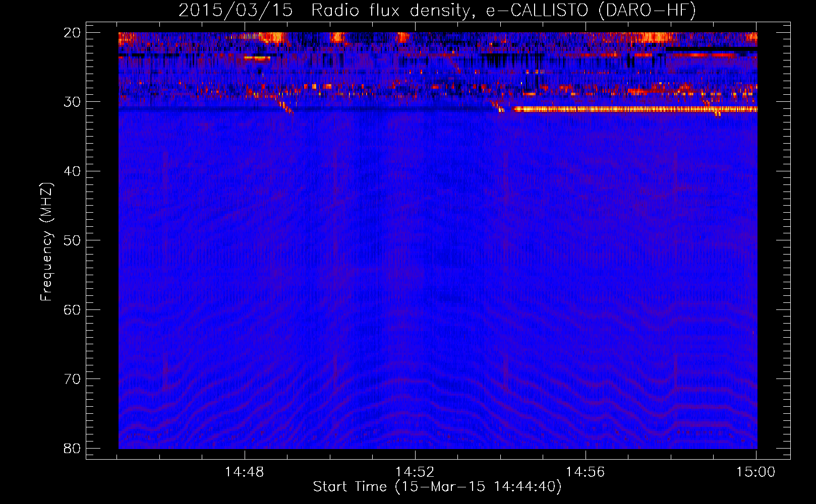Click the 14:56 time tick label
This screenshot has width=816, height=504.
click(585, 472)
